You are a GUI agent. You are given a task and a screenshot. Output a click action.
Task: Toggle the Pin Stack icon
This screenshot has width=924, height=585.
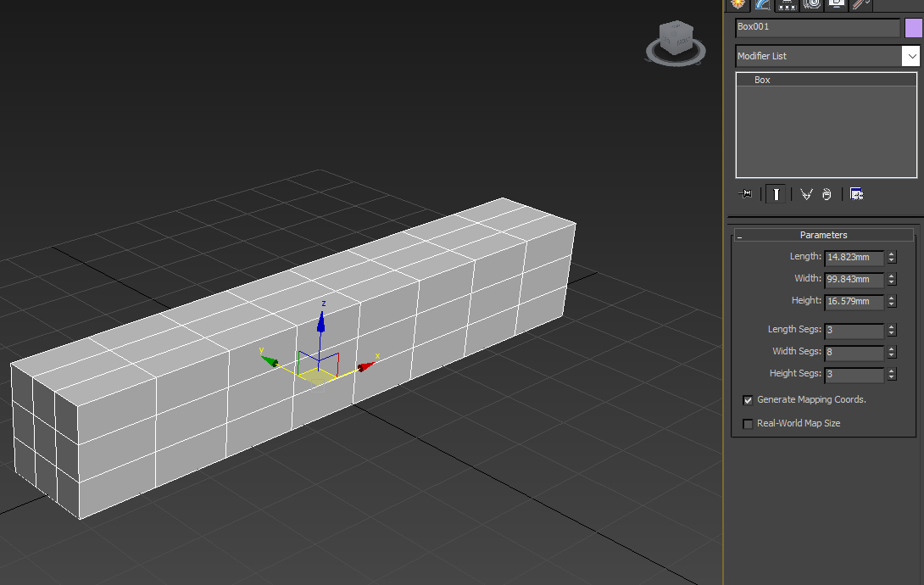[x=745, y=194]
